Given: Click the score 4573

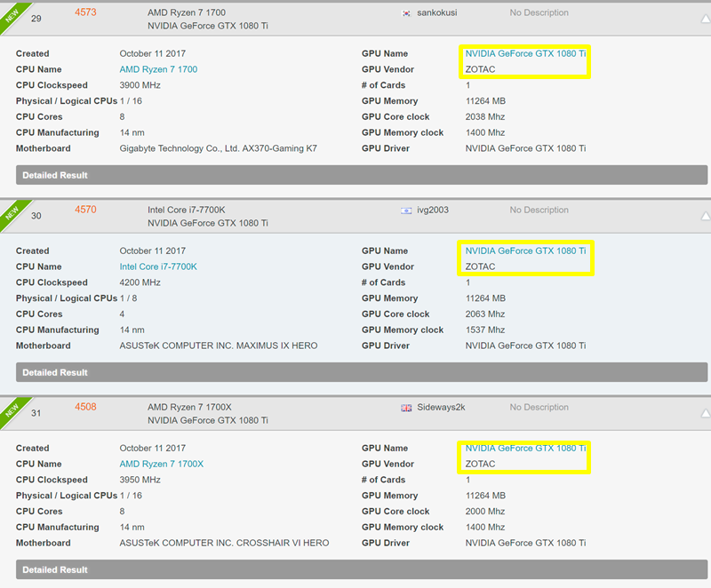Looking at the screenshot, I should coord(85,12).
